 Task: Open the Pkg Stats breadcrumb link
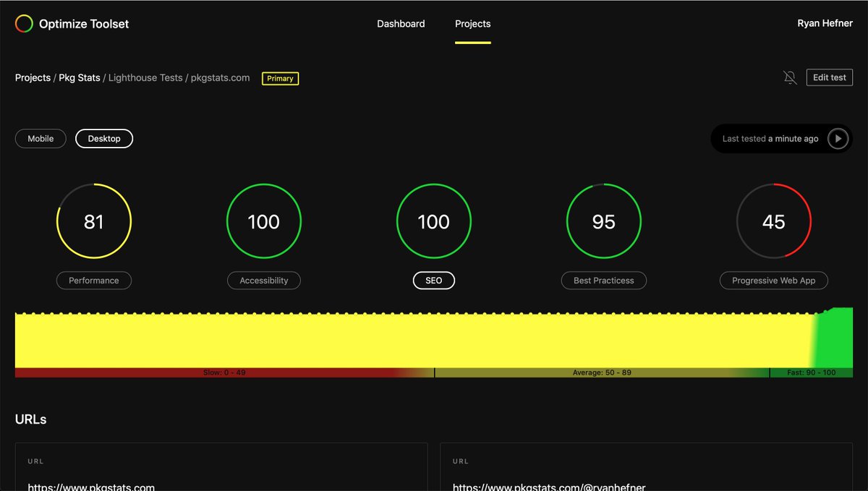(82, 77)
